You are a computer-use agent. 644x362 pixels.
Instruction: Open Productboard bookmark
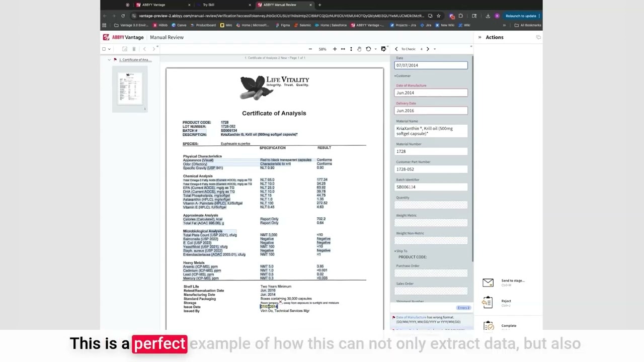203,25
